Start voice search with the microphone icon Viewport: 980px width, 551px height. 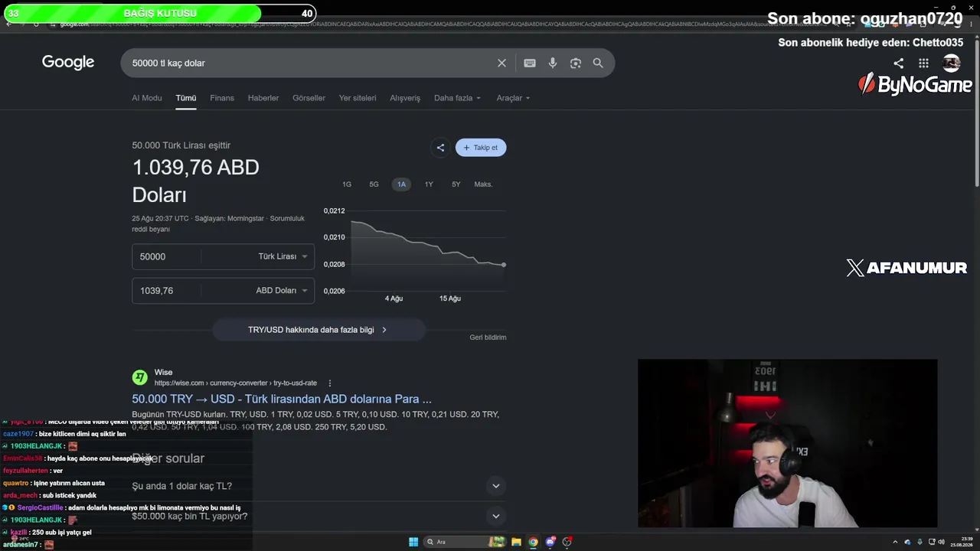tap(553, 63)
